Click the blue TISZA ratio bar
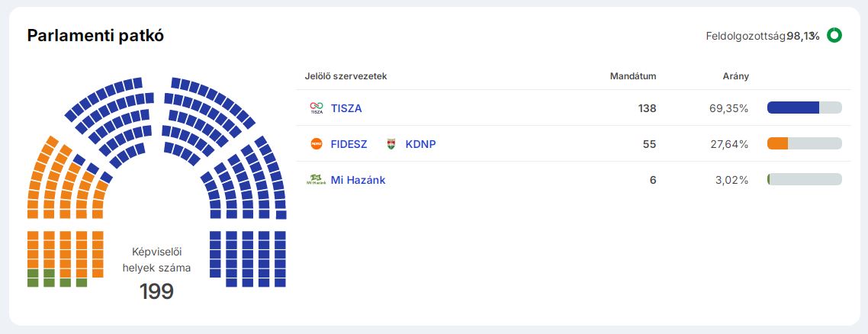 [793, 108]
